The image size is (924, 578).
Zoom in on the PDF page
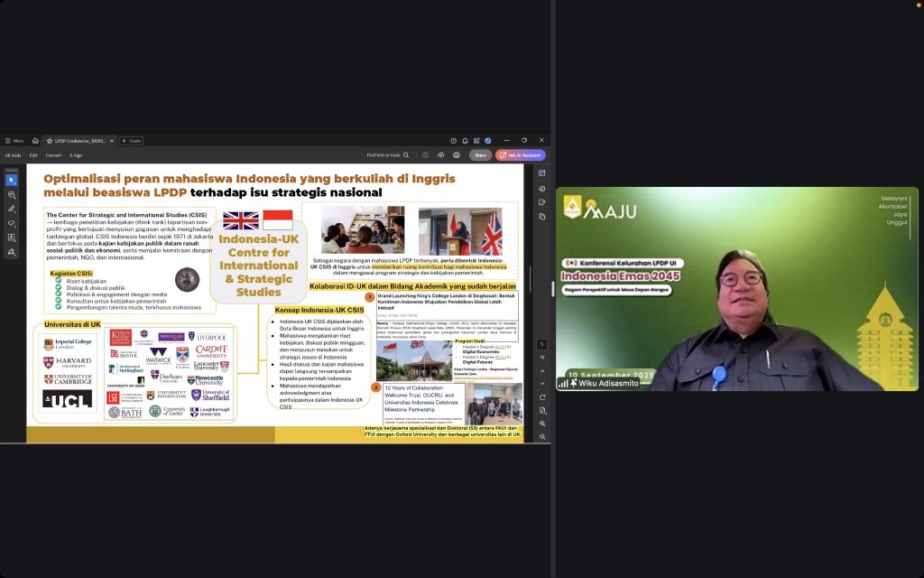pos(542,424)
